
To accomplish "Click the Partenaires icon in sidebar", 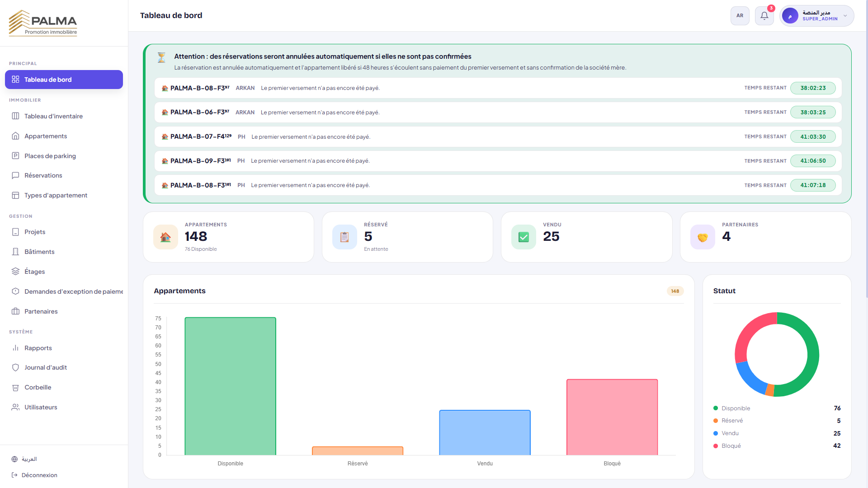I will (x=15, y=311).
